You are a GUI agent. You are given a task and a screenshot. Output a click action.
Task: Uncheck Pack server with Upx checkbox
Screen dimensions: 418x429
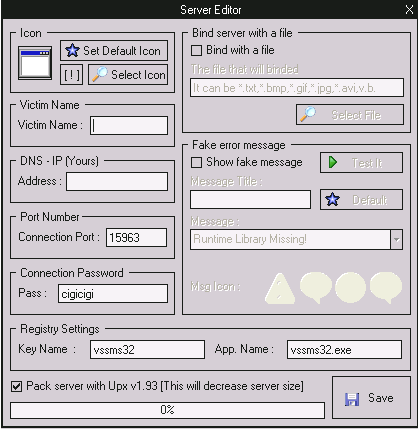[x=16, y=386]
